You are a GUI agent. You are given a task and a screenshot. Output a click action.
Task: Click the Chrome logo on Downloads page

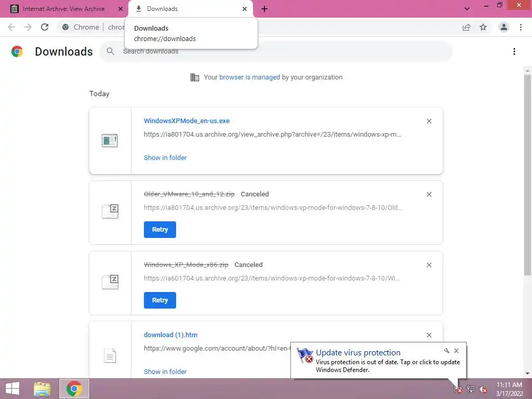(17, 51)
